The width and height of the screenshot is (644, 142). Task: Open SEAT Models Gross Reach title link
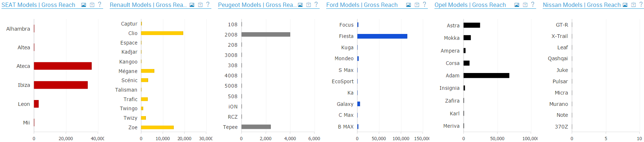(38, 5)
